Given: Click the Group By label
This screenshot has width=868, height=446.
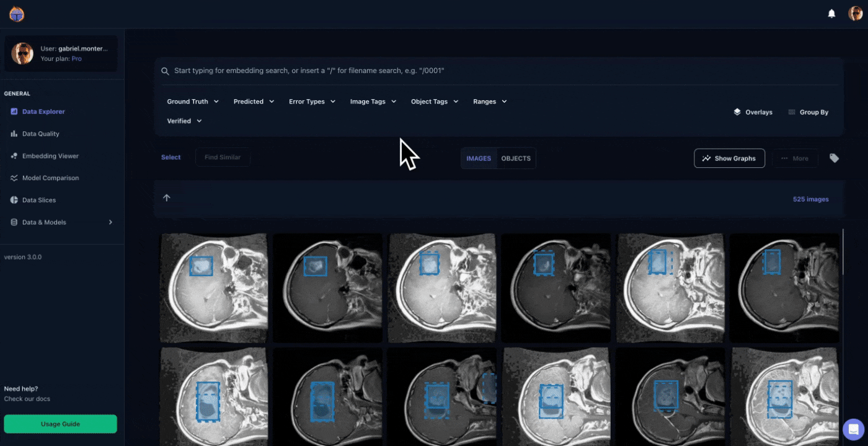Looking at the screenshot, I should click(814, 113).
